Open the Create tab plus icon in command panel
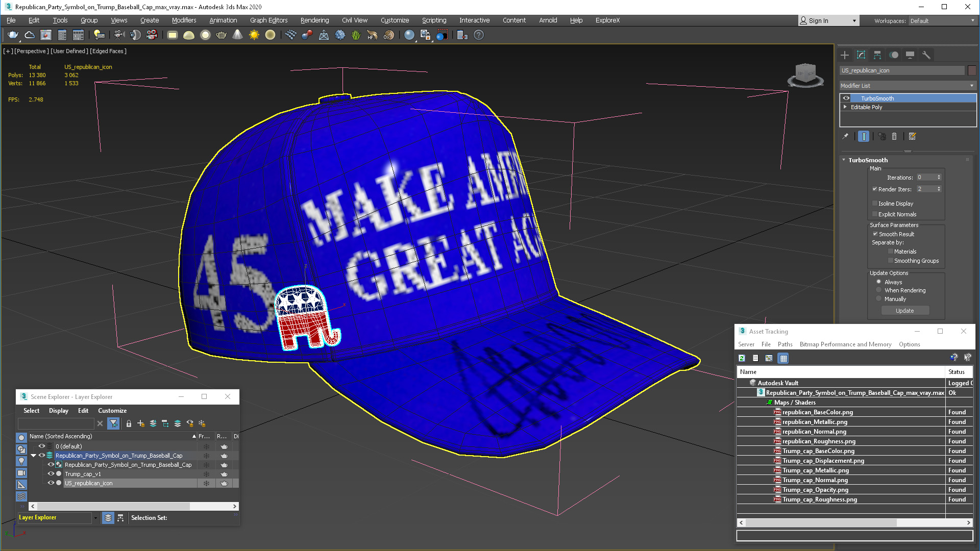 tap(845, 55)
